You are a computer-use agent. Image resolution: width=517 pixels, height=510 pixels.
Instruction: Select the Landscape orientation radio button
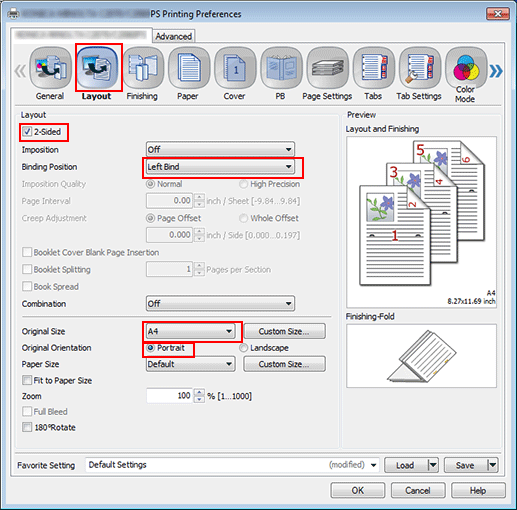click(243, 348)
